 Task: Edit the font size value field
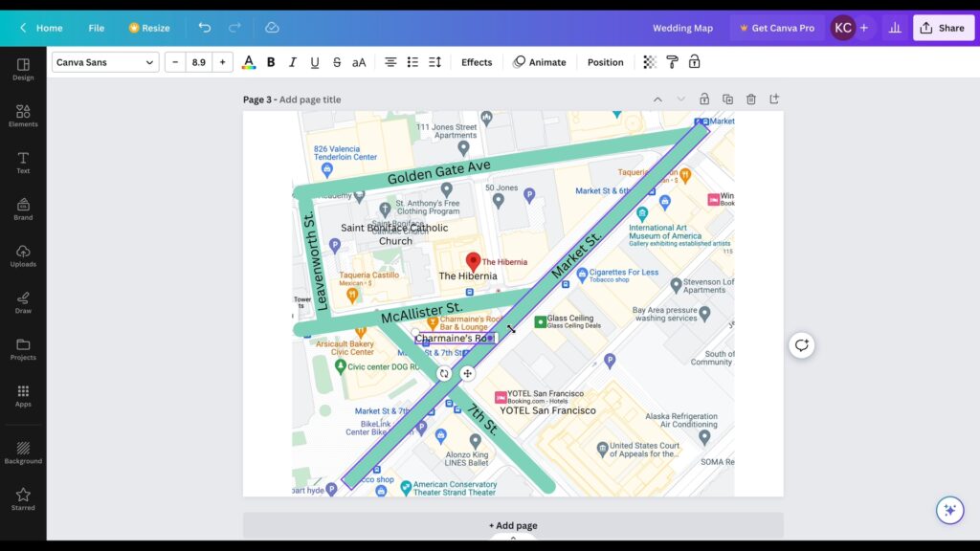coord(199,62)
